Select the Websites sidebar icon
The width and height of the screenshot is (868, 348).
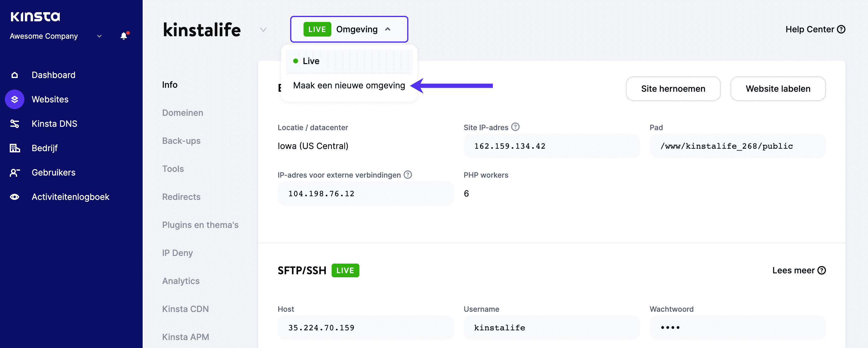[15, 99]
